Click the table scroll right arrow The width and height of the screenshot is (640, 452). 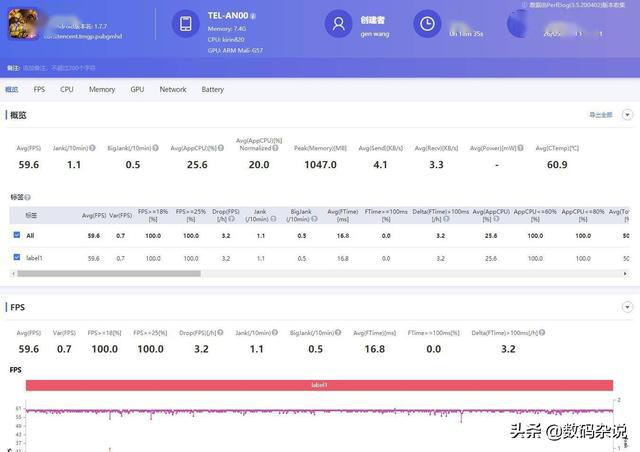click(625, 274)
